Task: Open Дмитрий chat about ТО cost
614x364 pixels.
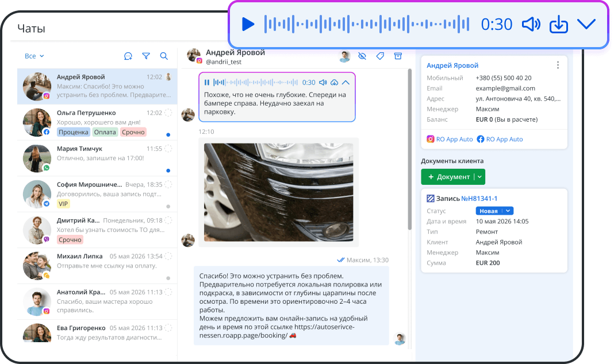Action: [97, 230]
